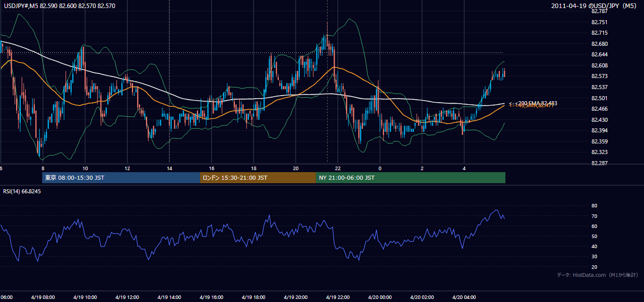
Task: Click the date axis label 4/19 18:00
Action: click(x=253, y=297)
